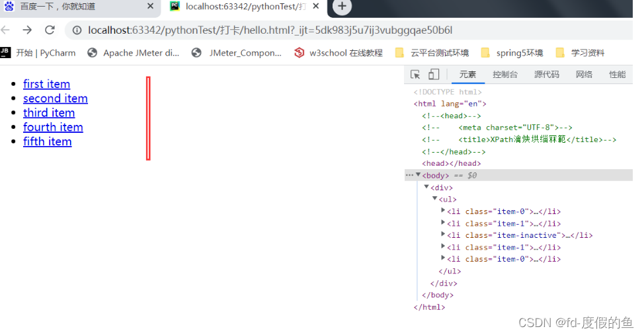Follow the 'fourth item' link

point(53,127)
